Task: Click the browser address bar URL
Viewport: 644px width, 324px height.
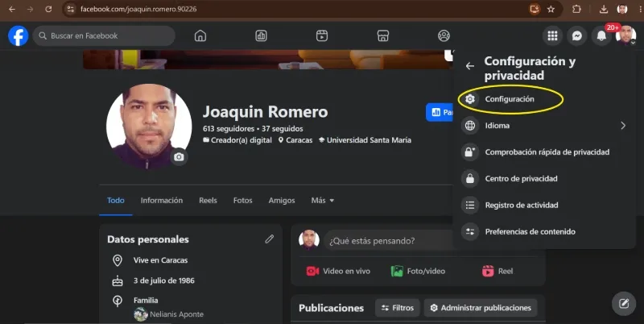Action: pyautogui.click(x=138, y=9)
